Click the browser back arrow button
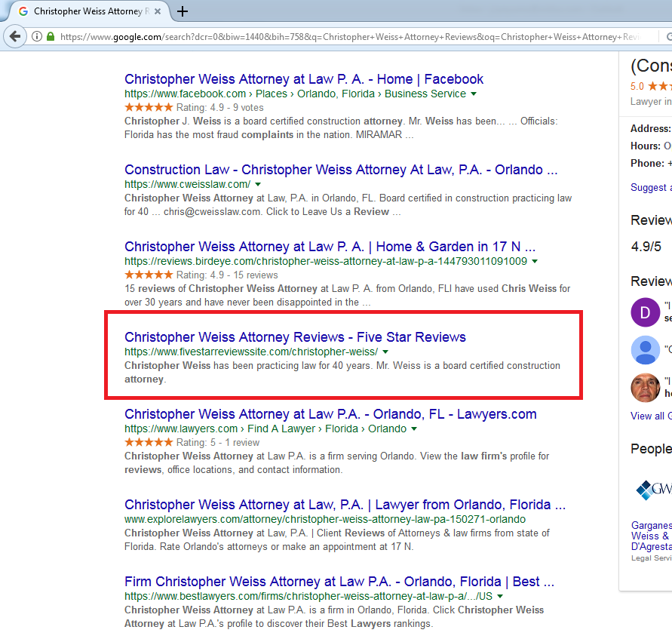This screenshot has height=639, width=672. pos(15,36)
